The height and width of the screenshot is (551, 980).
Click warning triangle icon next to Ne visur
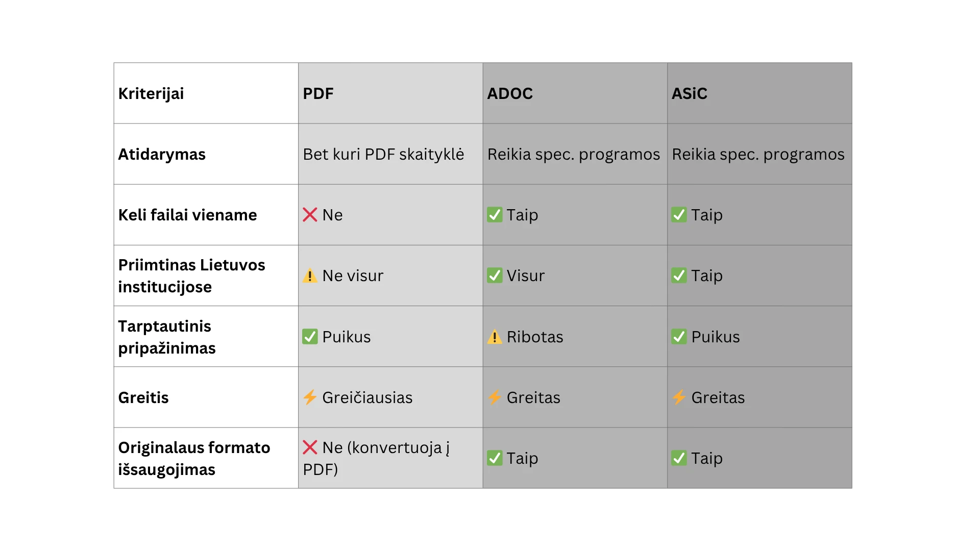tap(310, 276)
